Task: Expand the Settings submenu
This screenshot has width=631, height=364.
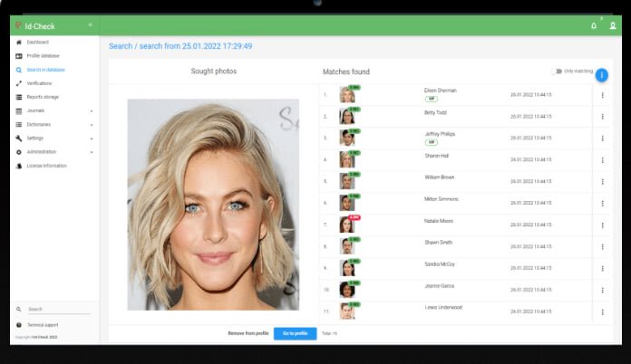Action: 92,139
